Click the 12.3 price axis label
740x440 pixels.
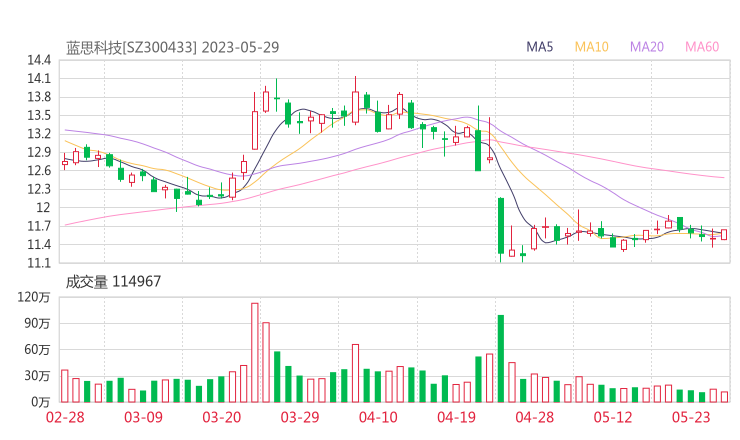click(39, 189)
